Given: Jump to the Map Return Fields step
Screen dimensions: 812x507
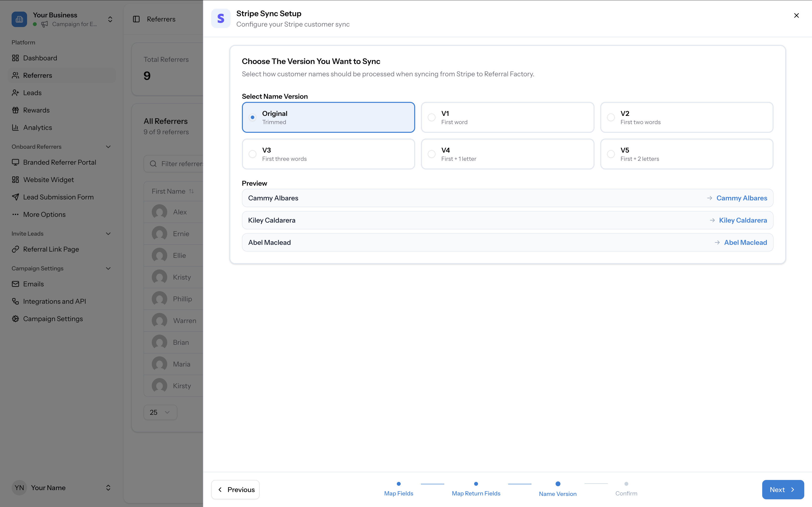Looking at the screenshot, I should pos(476,490).
